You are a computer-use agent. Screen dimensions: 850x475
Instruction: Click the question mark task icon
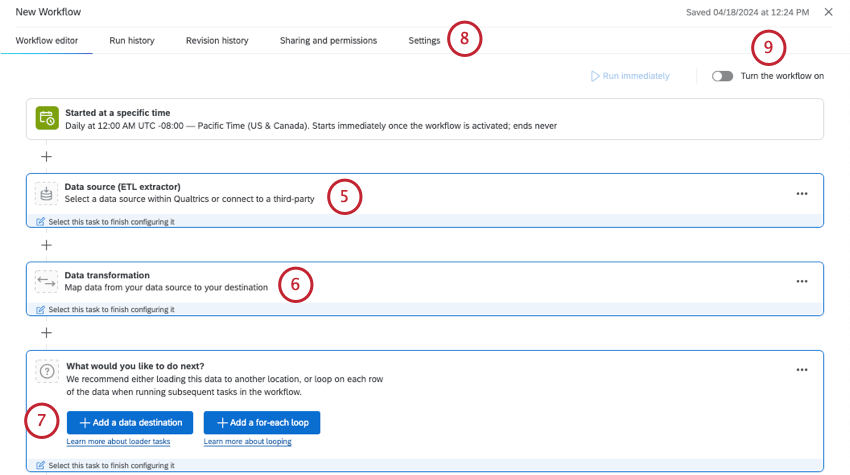47,371
